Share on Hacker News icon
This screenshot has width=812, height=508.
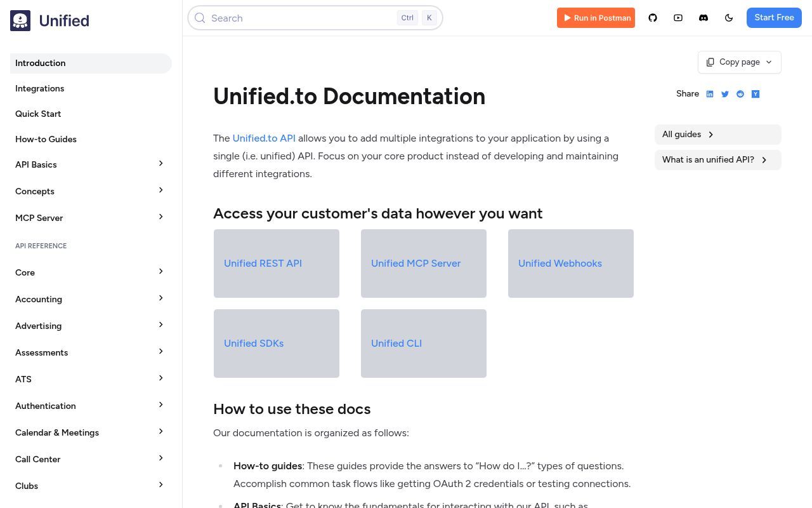tap(756, 94)
